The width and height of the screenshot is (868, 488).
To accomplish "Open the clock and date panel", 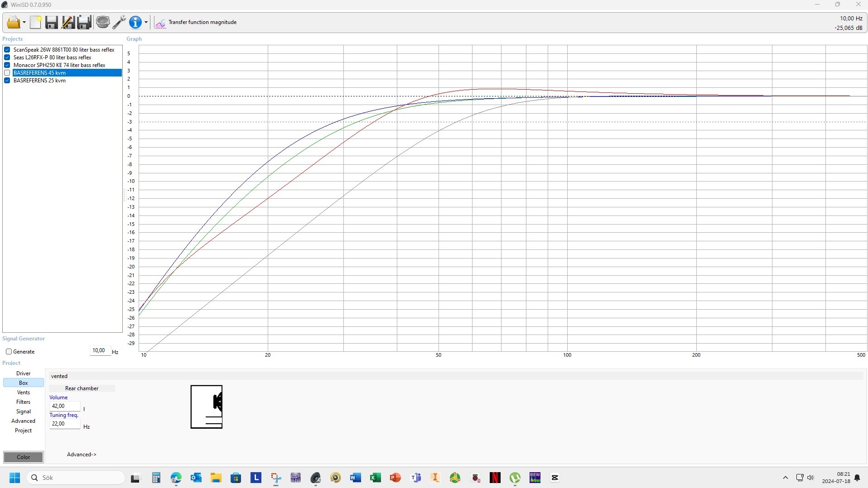I will click(836, 478).
